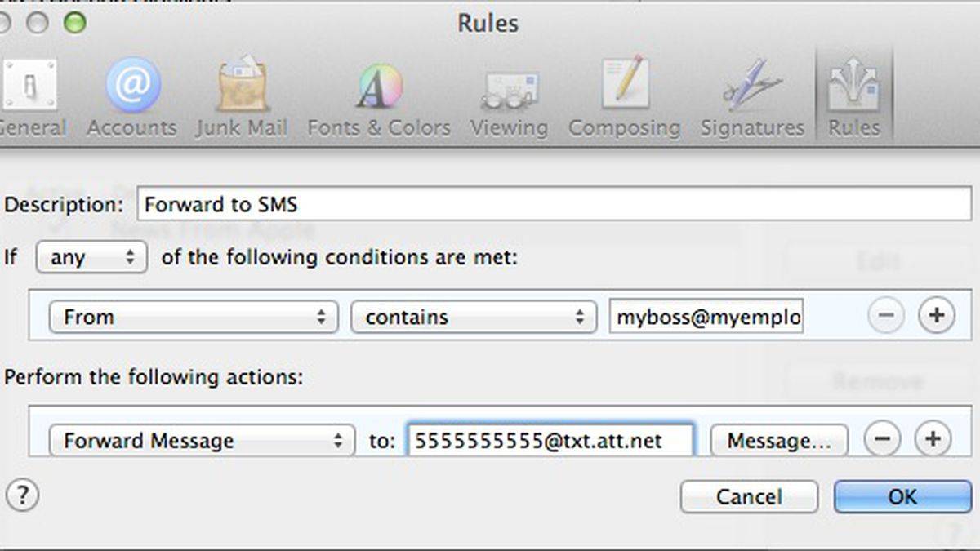
Task: Open the Accounts preferences icon
Action: (131, 97)
